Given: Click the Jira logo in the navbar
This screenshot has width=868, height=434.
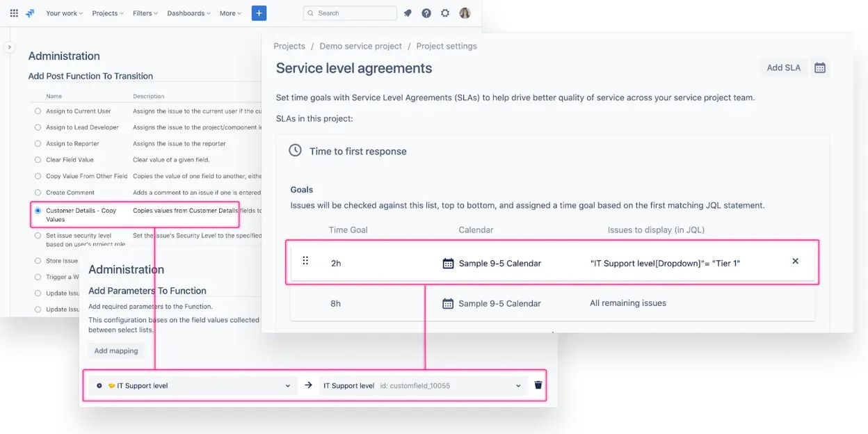Looking at the screenshot, I should (29, 13).
